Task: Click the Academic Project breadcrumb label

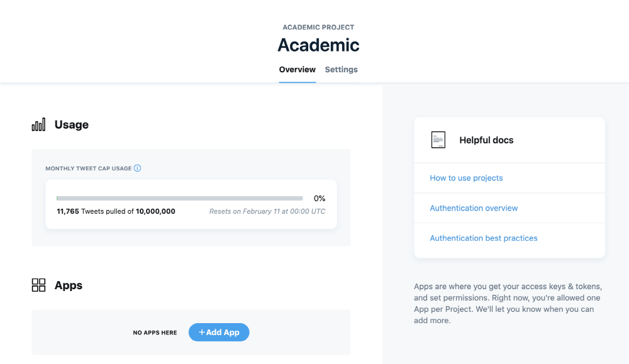Action: pyautogui.click(x=318, y=27)
